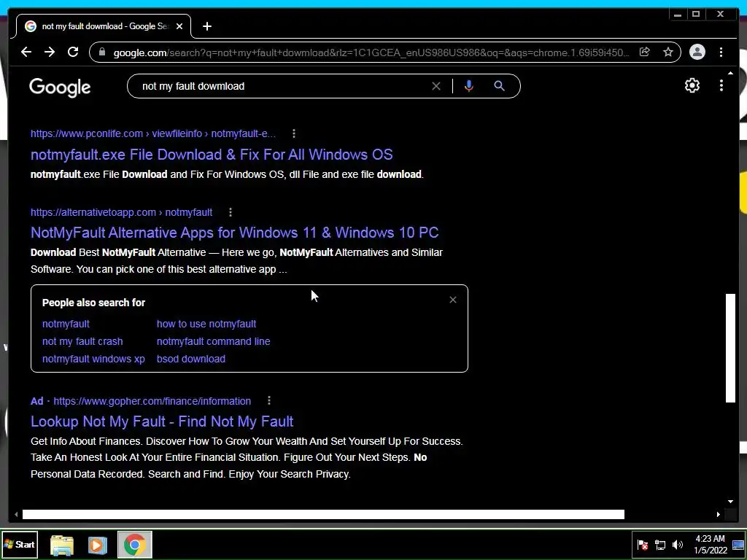Click the Google logo

pyautogui.click(x=60, y=87)
